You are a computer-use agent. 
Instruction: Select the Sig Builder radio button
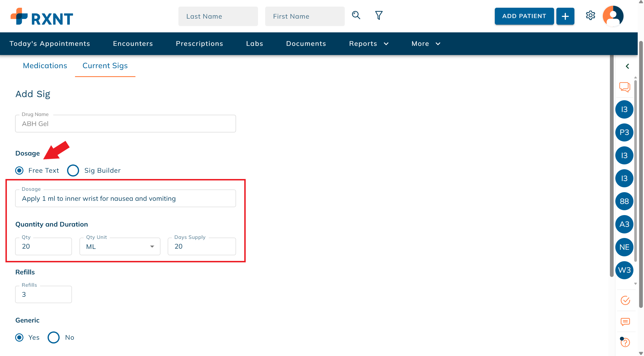(73, 170)
